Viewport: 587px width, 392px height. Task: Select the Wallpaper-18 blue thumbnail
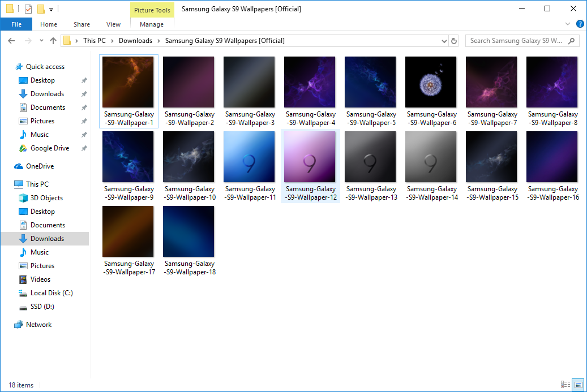pos(188,231)
